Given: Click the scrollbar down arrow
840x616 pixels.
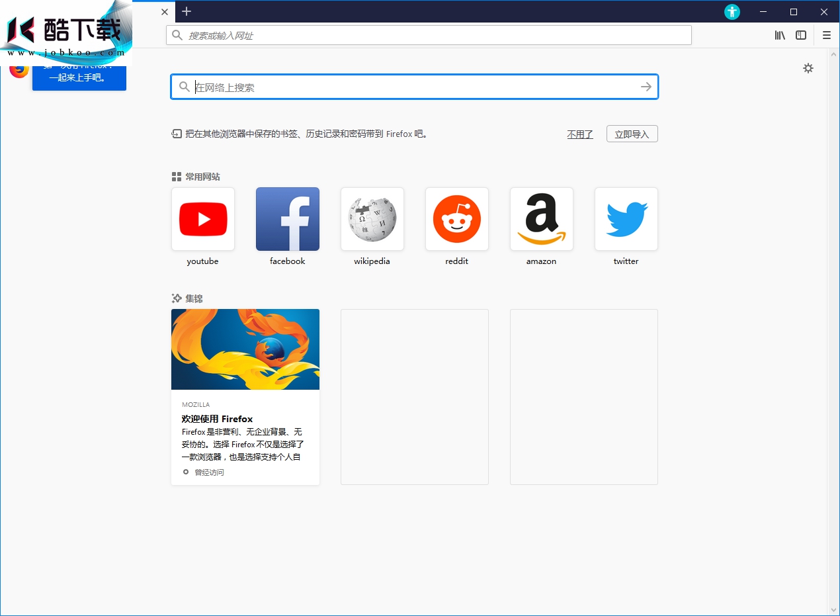Looking at the screenshot, I should pyautogui.click(x=833, y=609).
